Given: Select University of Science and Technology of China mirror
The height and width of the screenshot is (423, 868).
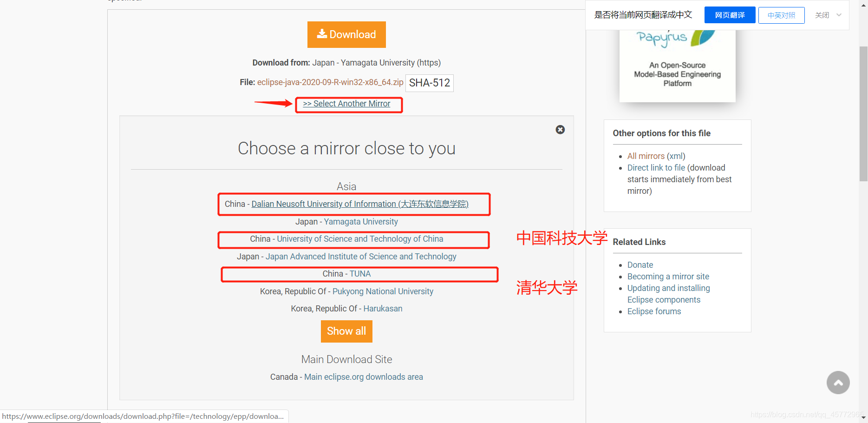Looking at the screenshot, I should (360, 239).
